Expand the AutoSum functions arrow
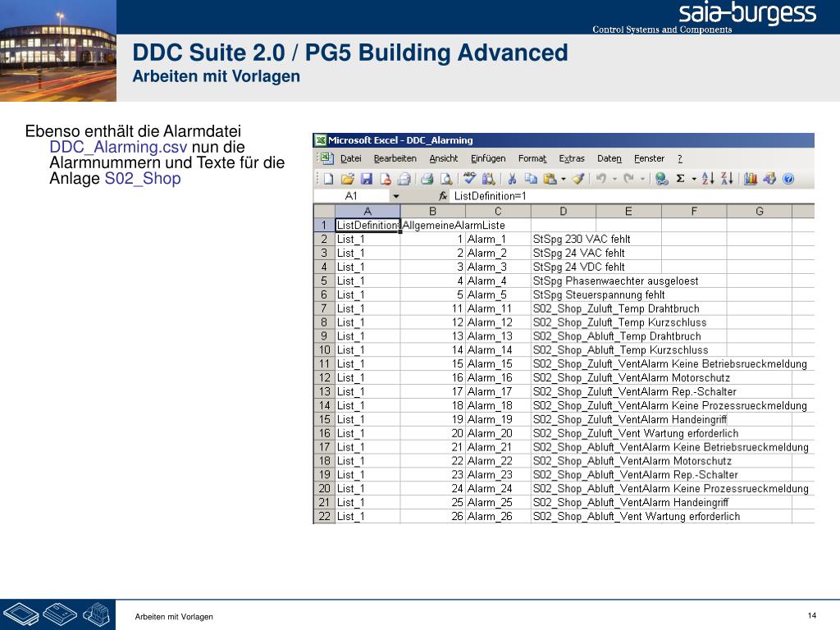This screenshot has width=840, height=630. [x=694, y=179]
